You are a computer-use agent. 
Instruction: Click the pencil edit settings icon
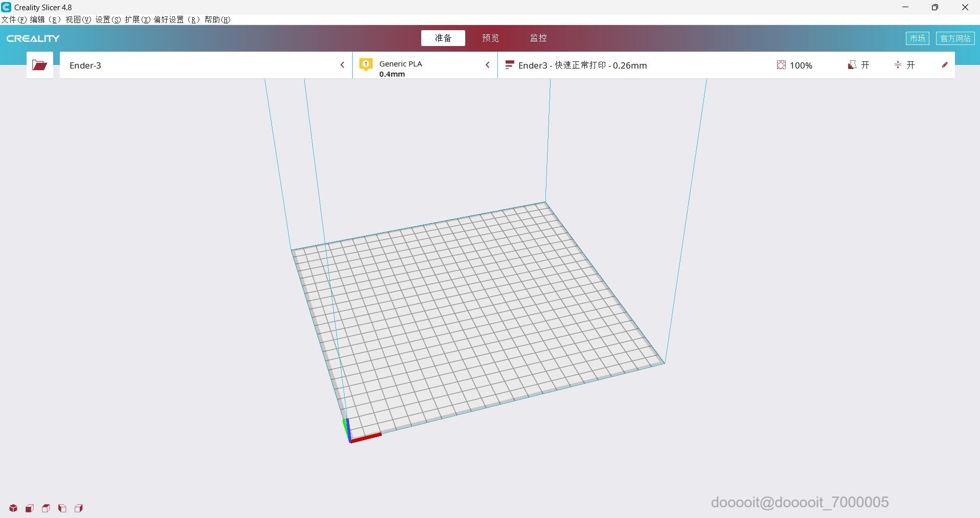(945, 65)
